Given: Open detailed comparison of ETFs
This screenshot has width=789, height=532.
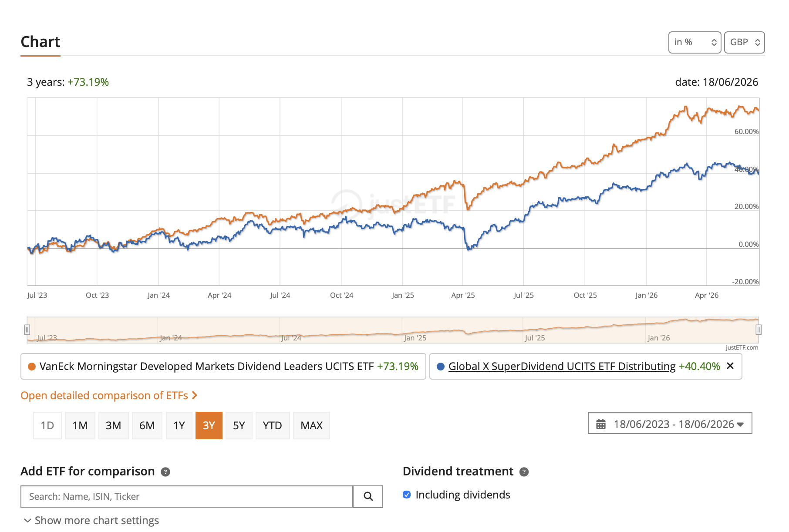Looking at the screenshot, I should [105, 395].
